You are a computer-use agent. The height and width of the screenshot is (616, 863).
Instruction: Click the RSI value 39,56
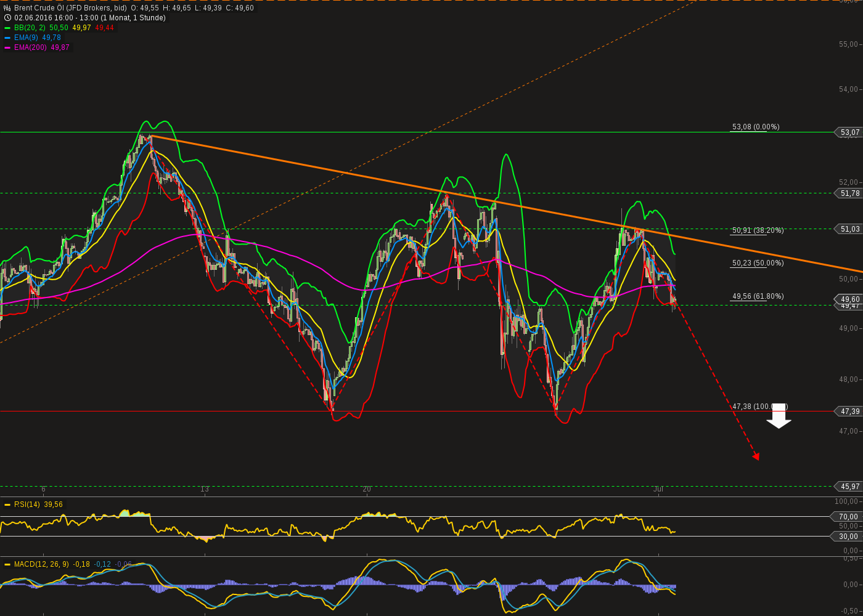[54, 505]
